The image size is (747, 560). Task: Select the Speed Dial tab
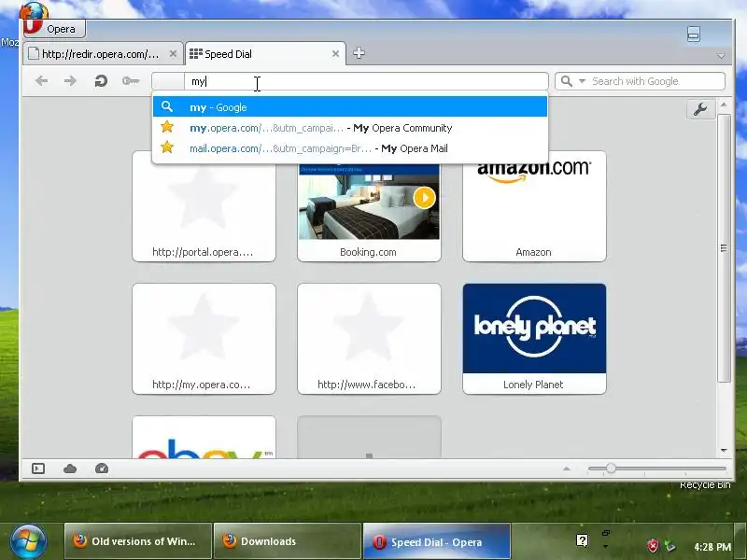click(265, 54)
